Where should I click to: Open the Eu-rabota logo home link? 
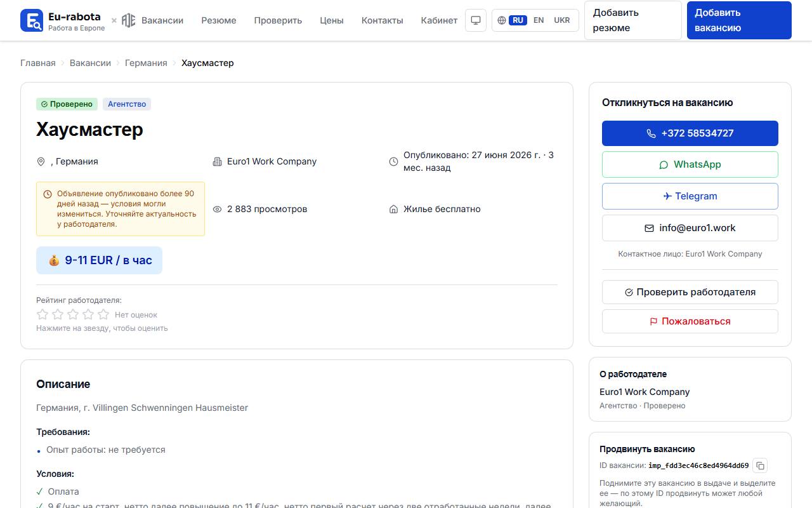(x=63, y=20)
